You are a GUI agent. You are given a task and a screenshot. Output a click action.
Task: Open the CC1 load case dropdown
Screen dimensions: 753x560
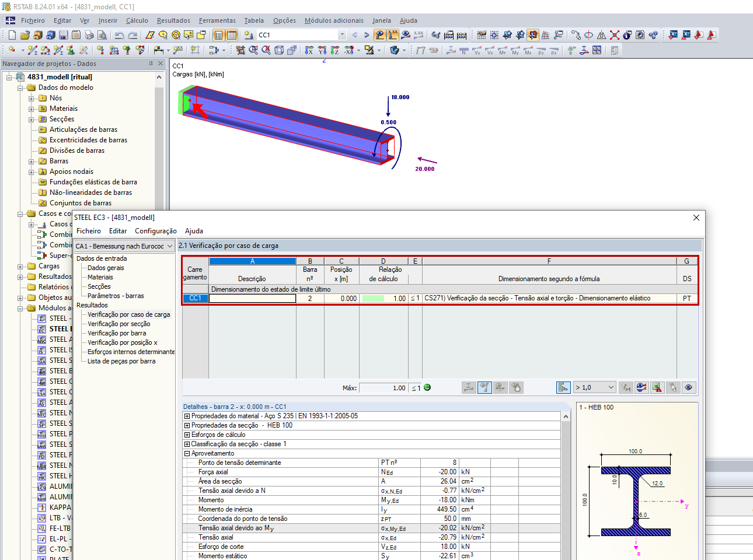click(342, 35)
